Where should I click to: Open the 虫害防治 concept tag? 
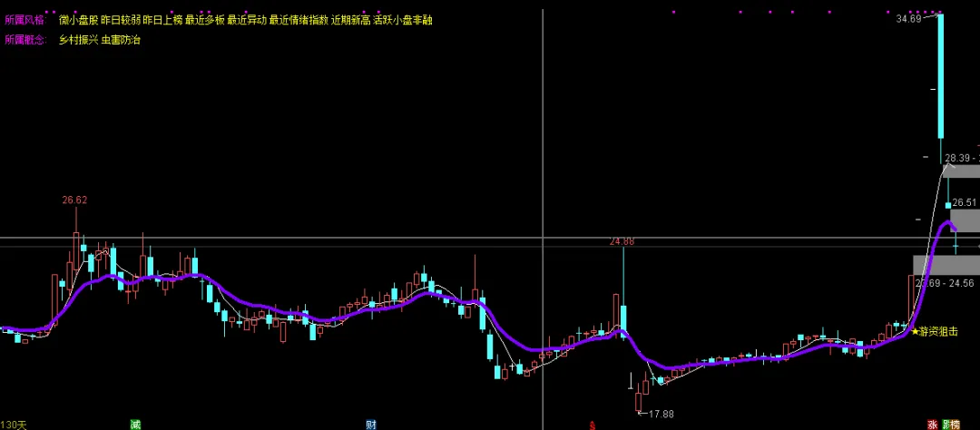point(121,40)
